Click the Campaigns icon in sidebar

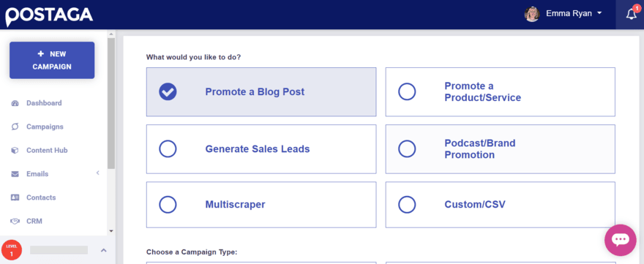(15, 127)
